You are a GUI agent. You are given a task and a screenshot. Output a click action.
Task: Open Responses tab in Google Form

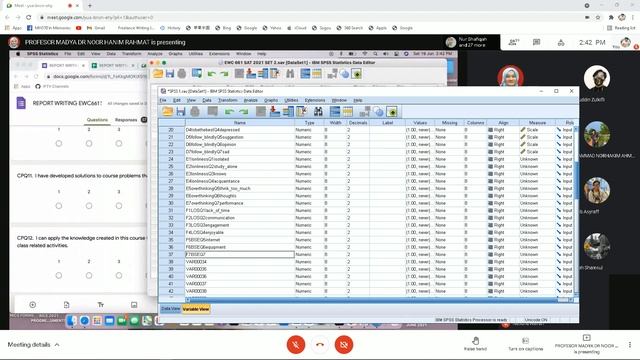pos(126,120)
